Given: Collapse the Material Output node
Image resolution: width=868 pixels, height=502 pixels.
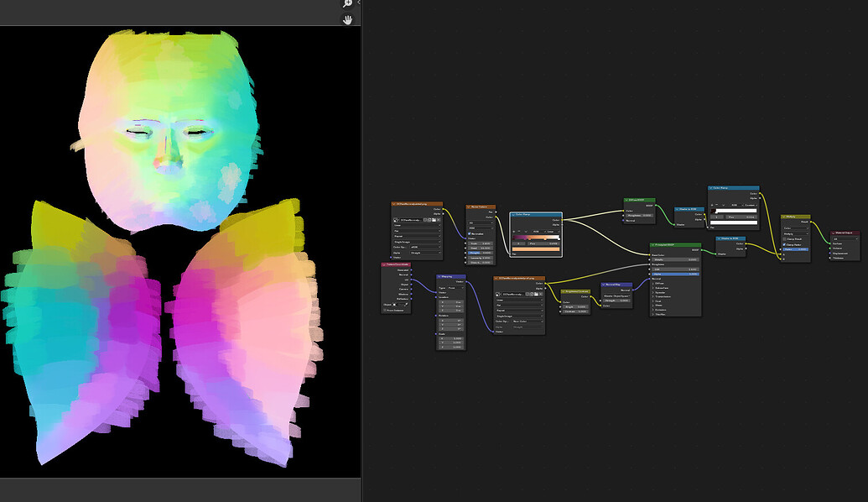Looking at the screenshot, I should point(833,233).
